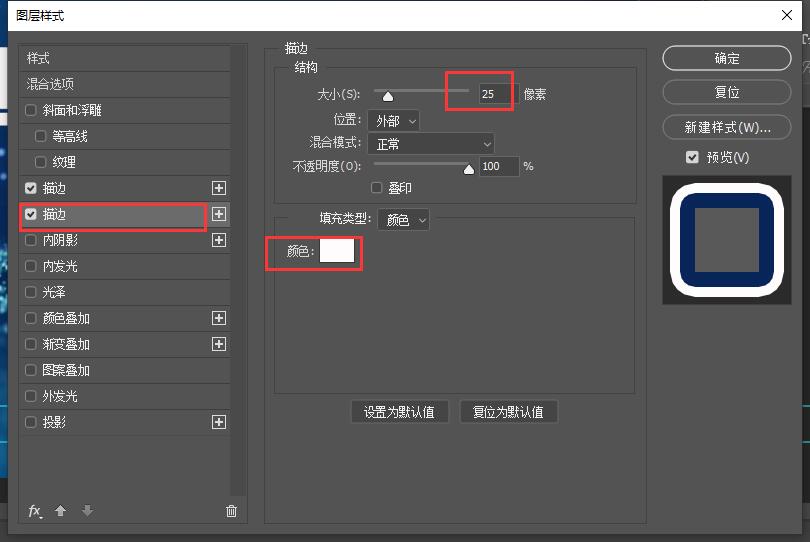Toggle the 叠印 checkbox
Image resolution: width=810 pixels, height=542 pixels.
[377, 188]
